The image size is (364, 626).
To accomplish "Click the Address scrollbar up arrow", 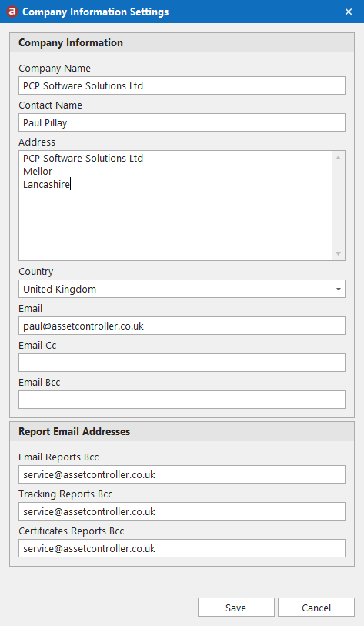I will [x=339, y=158].
